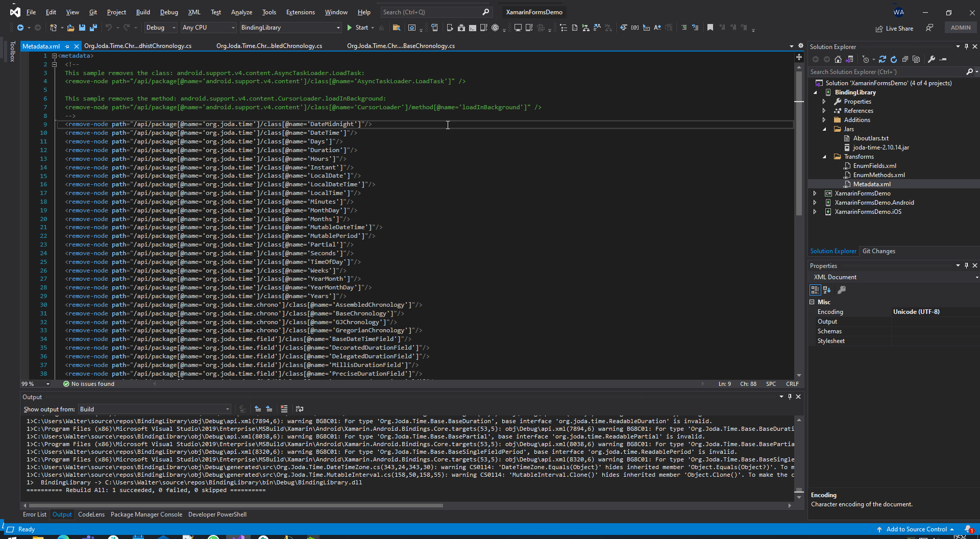The width and height of the screenshot is (980, 539).
Task: Open the Extensions menu
Action: coord(300,12)
